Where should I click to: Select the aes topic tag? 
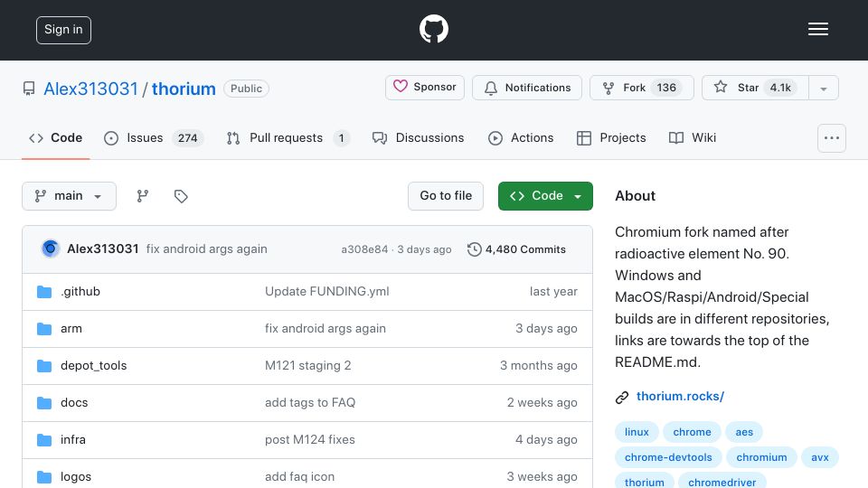point(744,432)
